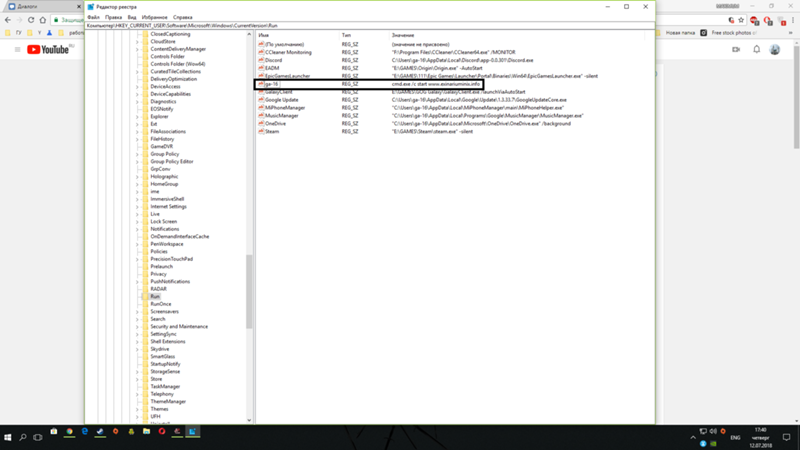Select the (По умолчанию) default value
Viewport: 800px width, 450px height.
coord(284,44)
